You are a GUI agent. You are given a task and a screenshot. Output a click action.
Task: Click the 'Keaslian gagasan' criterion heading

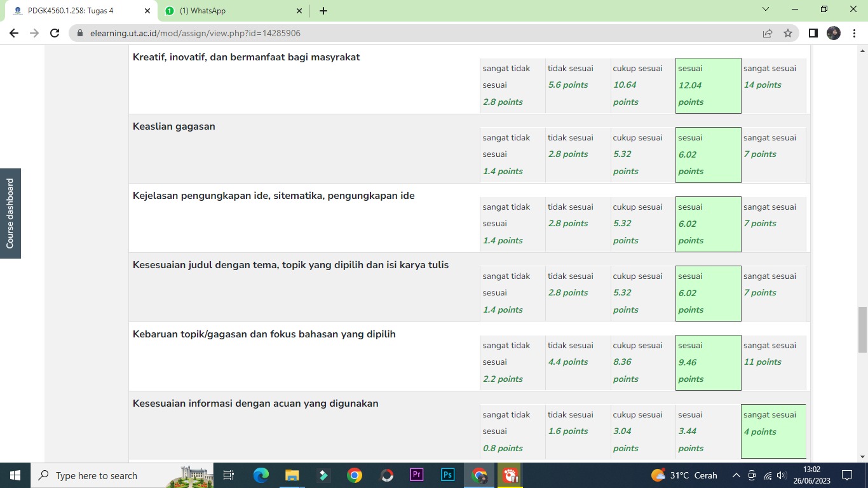174,126
